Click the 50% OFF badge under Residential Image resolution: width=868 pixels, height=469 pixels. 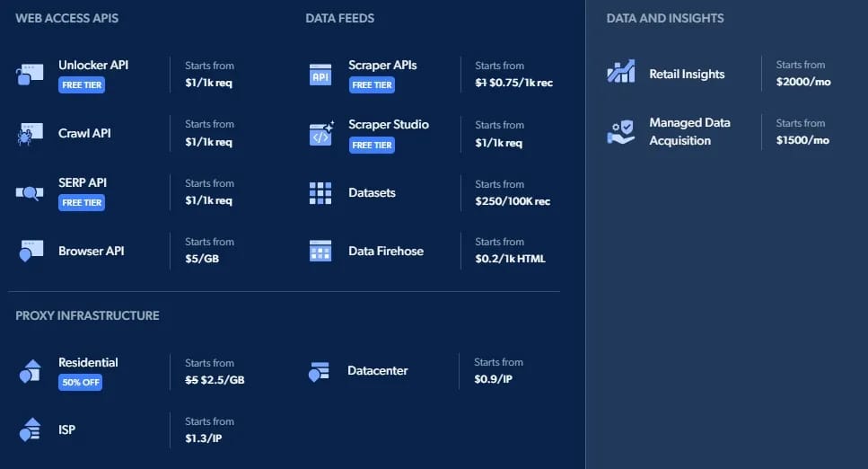(x=80, y=382)
